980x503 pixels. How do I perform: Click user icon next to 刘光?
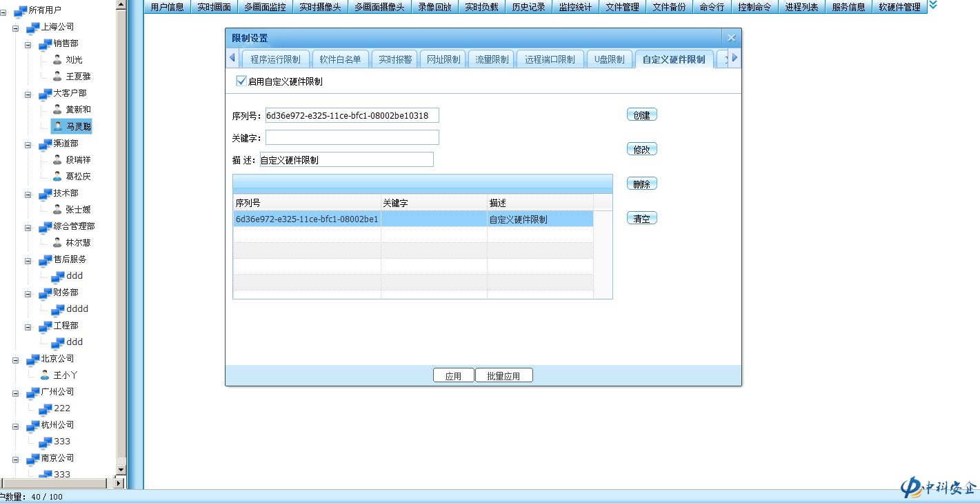click(x=57, y=60)
